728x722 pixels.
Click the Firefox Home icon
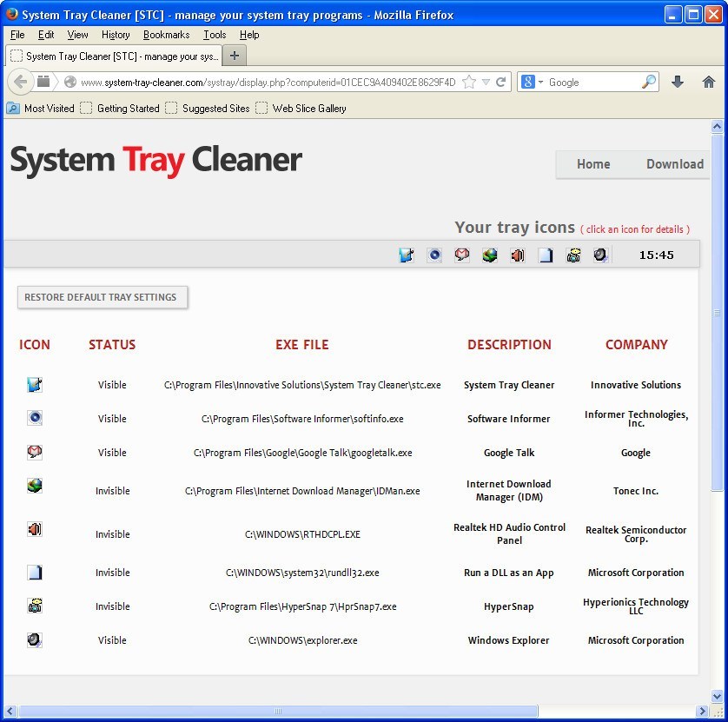(708, 81)
